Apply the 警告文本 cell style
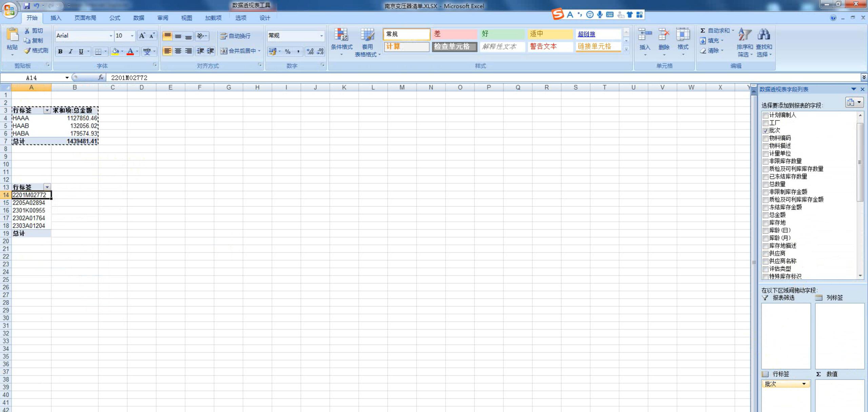 (550, 47)
